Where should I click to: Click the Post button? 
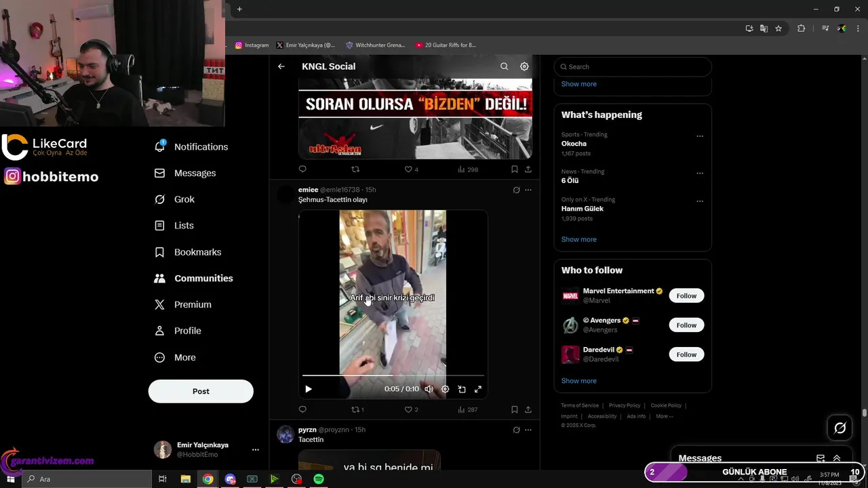(201, 391)
